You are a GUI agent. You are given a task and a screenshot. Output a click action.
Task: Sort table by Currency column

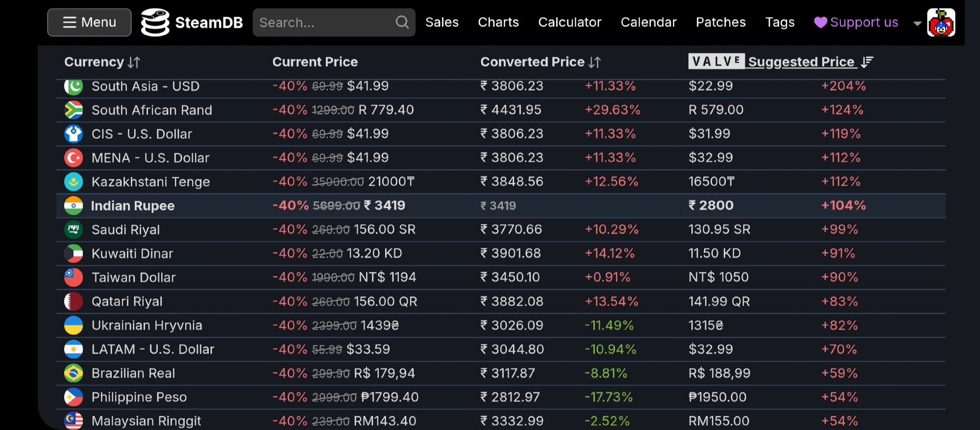(102, 62)
